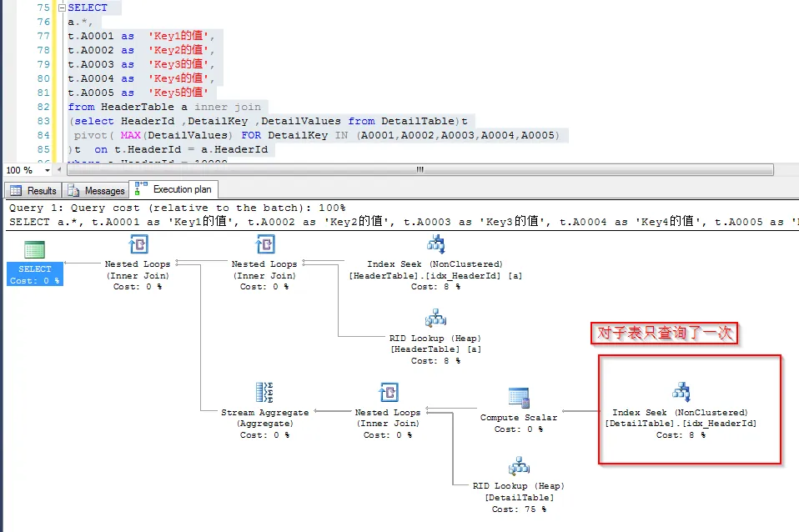Click the Results tab grid icon
799x532 pixels.
point(16,191)
